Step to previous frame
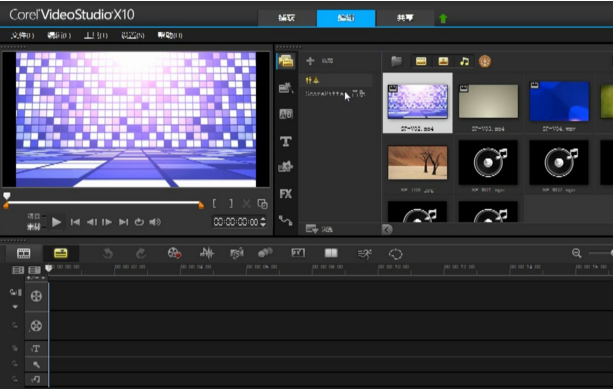Screen dimensions: 613x389 (91, 222)
